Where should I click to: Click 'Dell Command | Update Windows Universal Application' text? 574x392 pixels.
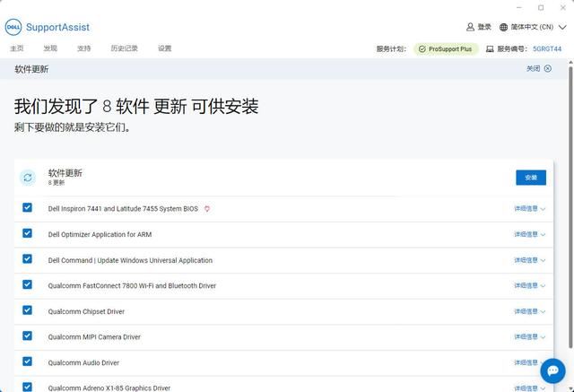(130, 260)
